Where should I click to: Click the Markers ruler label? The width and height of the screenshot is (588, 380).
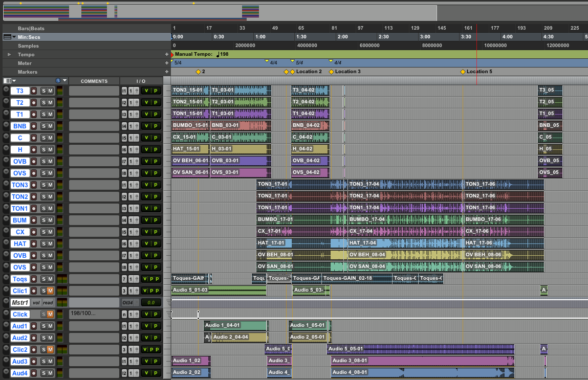(x=27, y=72)
